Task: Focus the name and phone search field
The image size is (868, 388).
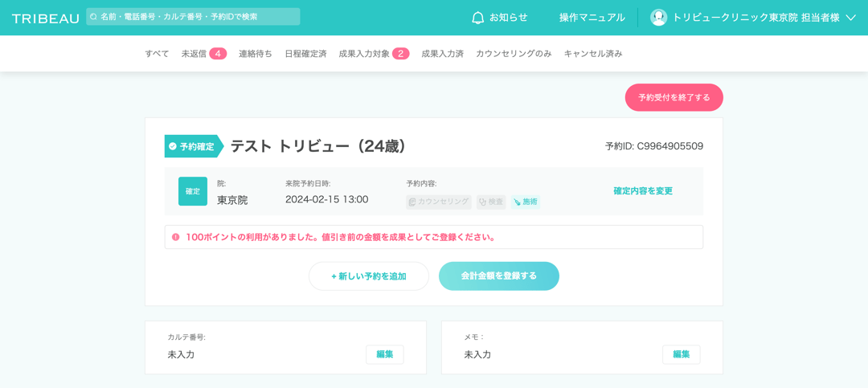Action: pos(197,17)
